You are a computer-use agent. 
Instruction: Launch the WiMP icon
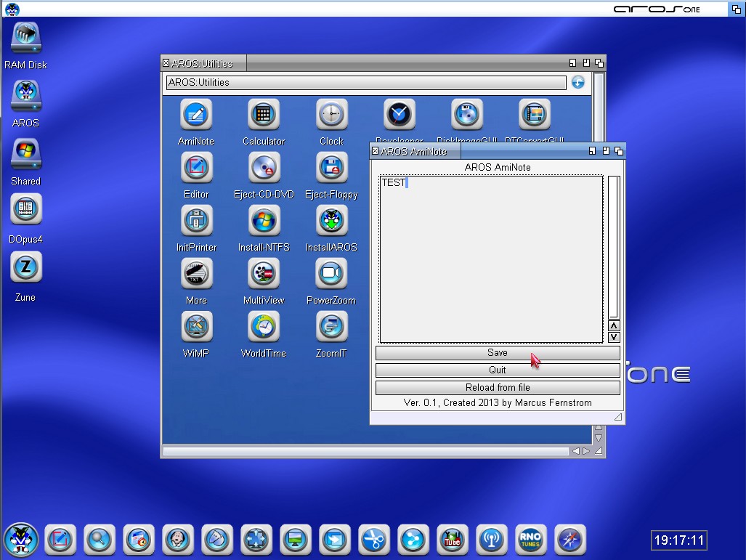pos(196,327)
